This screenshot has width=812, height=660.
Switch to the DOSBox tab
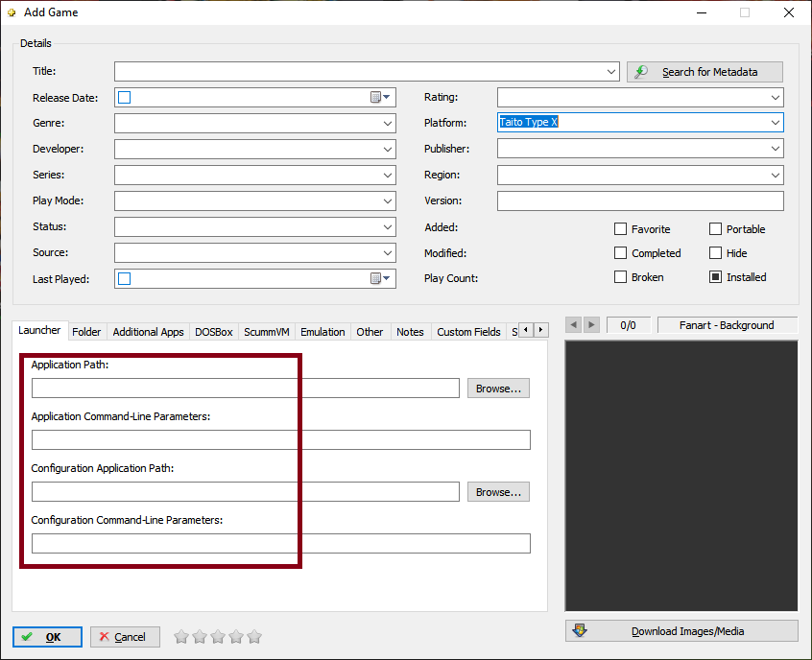(214, 332)
